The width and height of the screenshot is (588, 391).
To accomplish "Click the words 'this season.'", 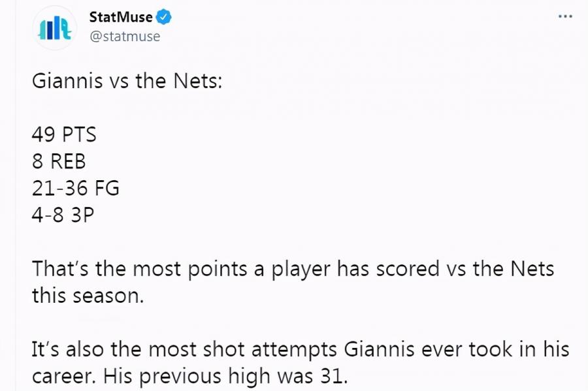I will 88,296.
